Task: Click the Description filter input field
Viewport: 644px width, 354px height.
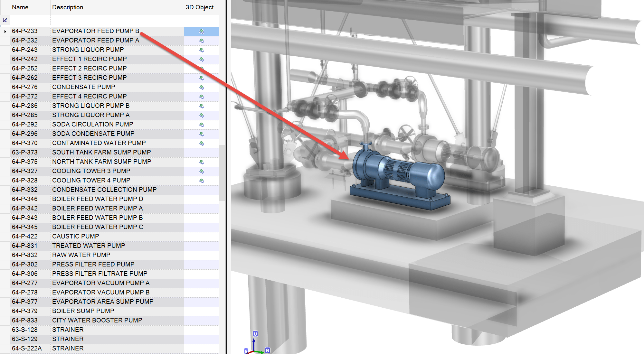Action: pyautogui.click(x=117, y=20)
